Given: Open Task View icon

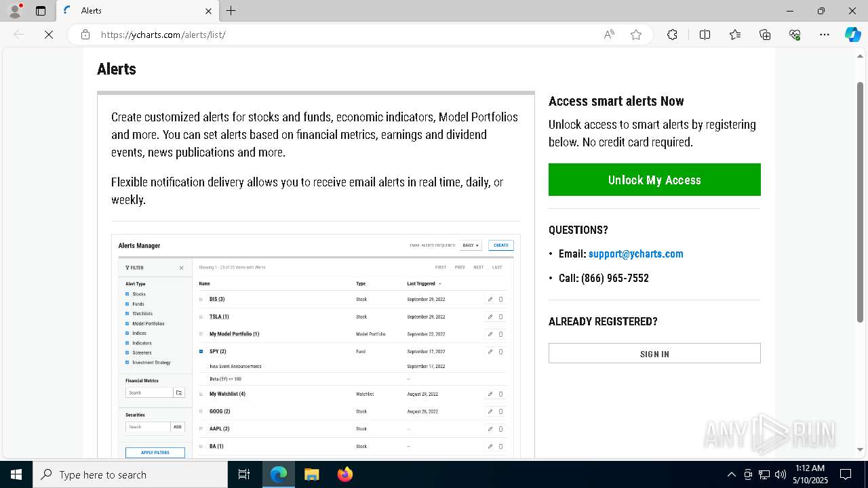Looking at the screenshot, I should pos(244,474).
